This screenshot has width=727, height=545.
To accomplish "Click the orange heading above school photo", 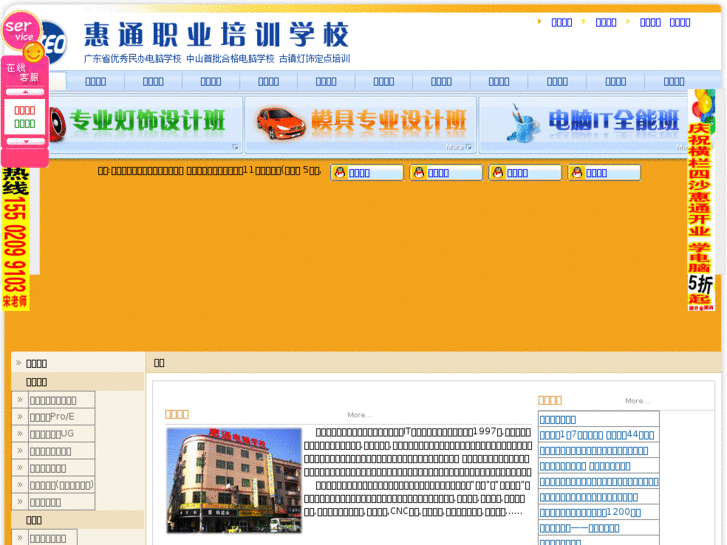I will [177, 414].
